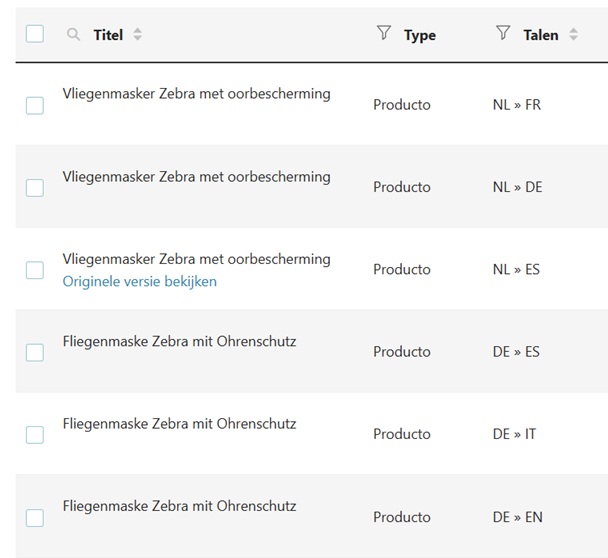608x558 pixels.
Task: Open the Vliegenmasker Zebra title in NL » FR row
Action: (197, 94)
